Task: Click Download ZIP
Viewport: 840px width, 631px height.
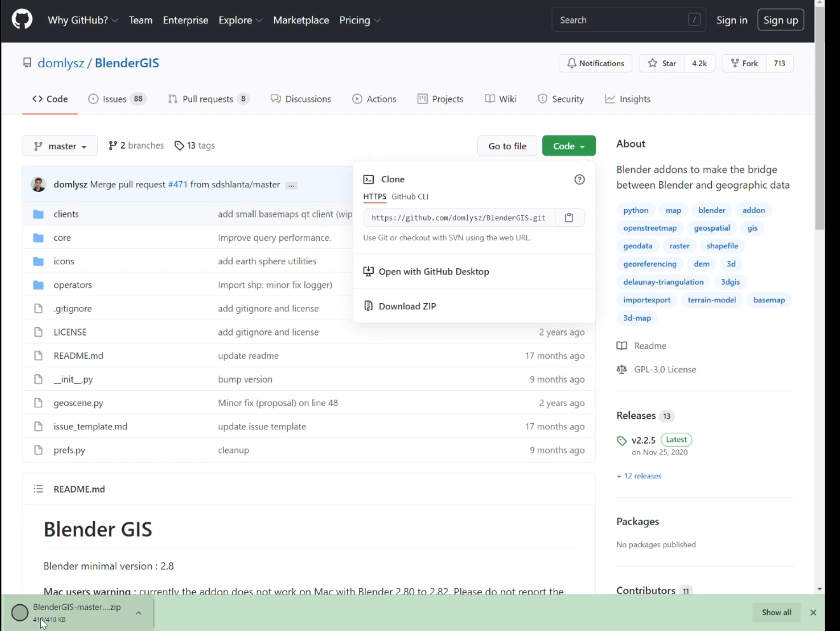Action: point(407,306)
